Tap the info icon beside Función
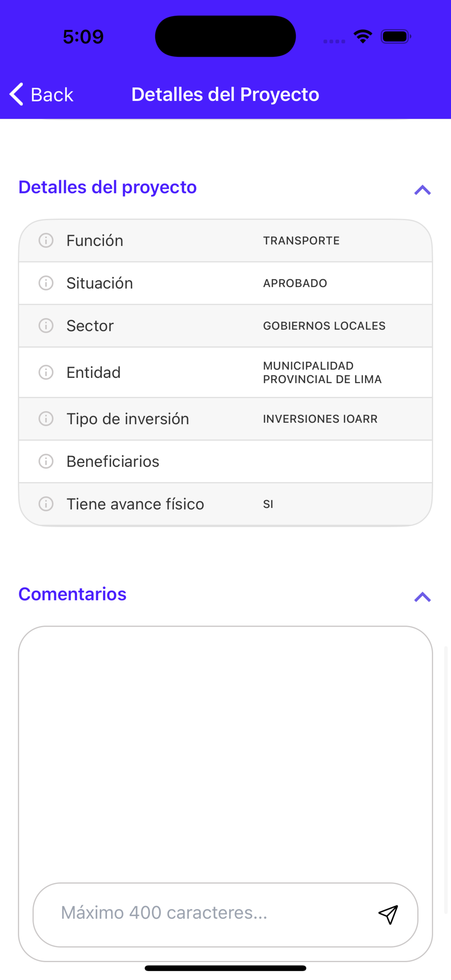451x980 pixels. click(46, 241)
